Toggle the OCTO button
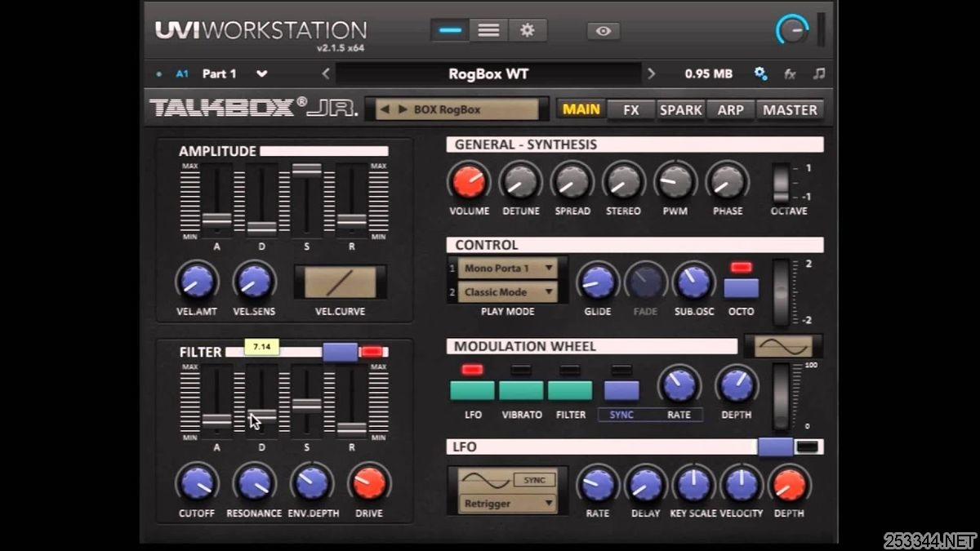The height and width of the screenshot is (551, 980). (741, 288)
